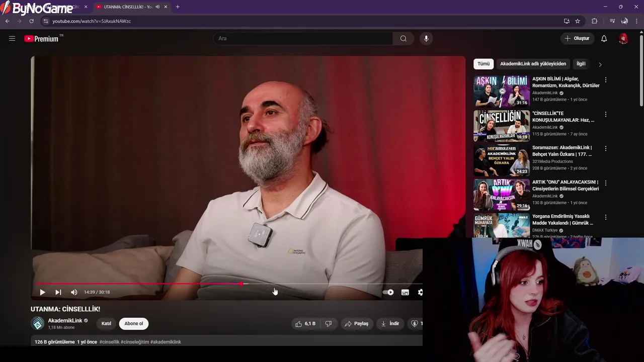The width and height of the screenshot is (644, 362).
Task: Open AkademikLink channel name link
Action: tap(65, 320)
